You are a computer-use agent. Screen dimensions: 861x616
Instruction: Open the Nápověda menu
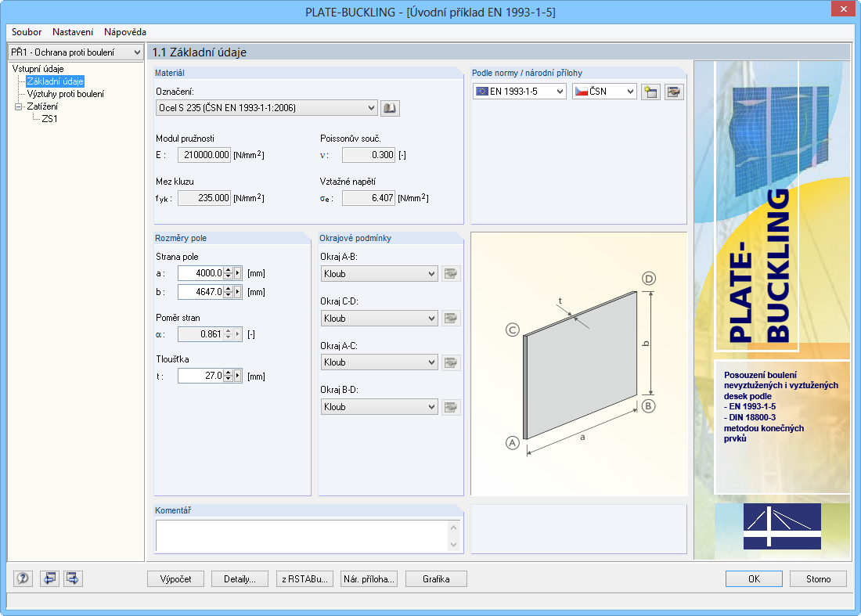124,32
